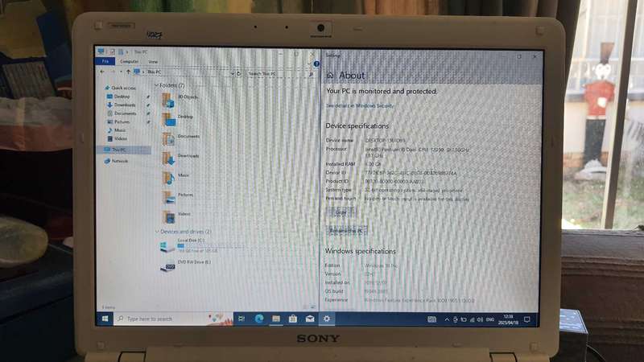The width and height of the screenshot is (644, 362).
Task: Click the Copy button under device specifications
Action: point(341,212)
